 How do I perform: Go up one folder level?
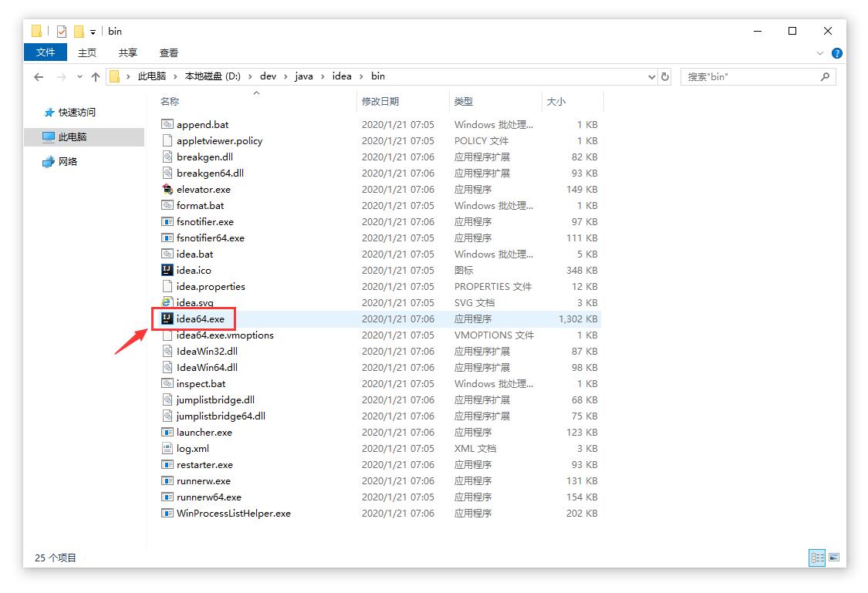tap(95, 77)
